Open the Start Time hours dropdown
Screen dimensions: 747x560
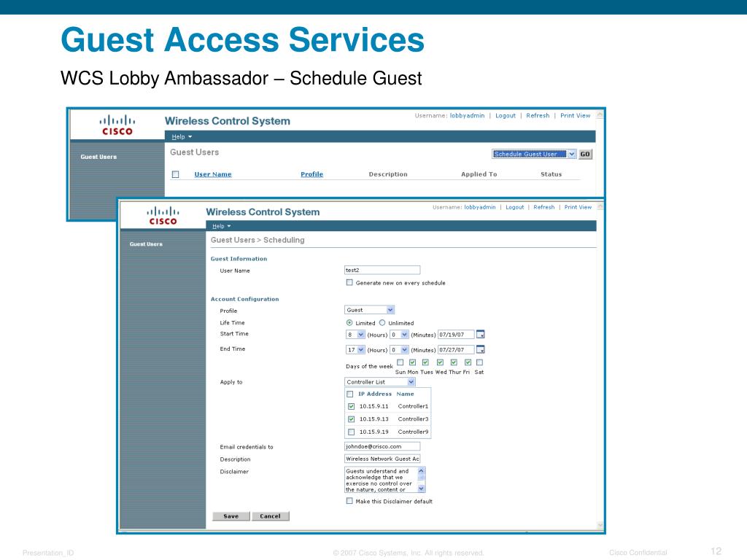click(355, 335)
